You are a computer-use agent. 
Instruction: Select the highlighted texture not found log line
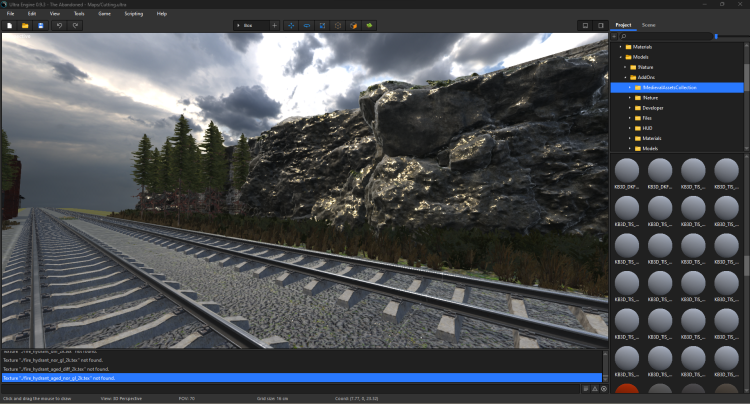point(300,378)
